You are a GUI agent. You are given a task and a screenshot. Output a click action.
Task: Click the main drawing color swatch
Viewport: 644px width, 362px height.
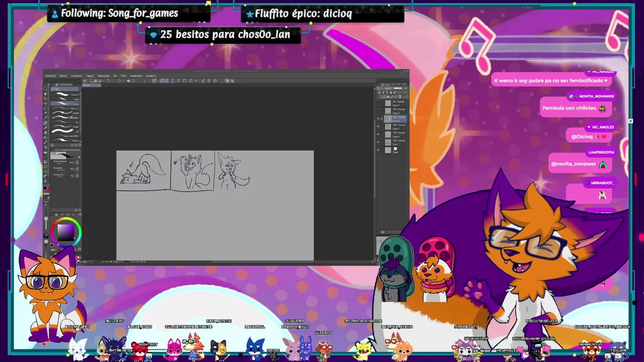pyautogui.click(x=45, y=188)
